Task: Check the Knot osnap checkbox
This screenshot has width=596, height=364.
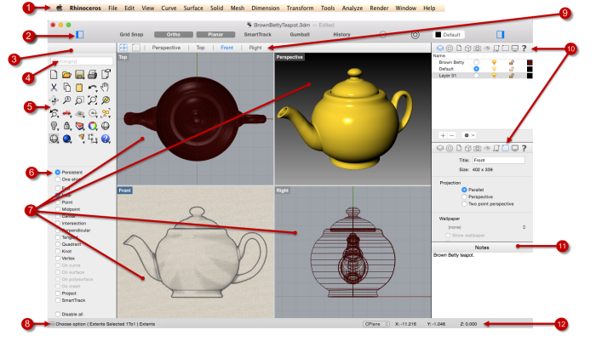Action: (x=58, y=251)
